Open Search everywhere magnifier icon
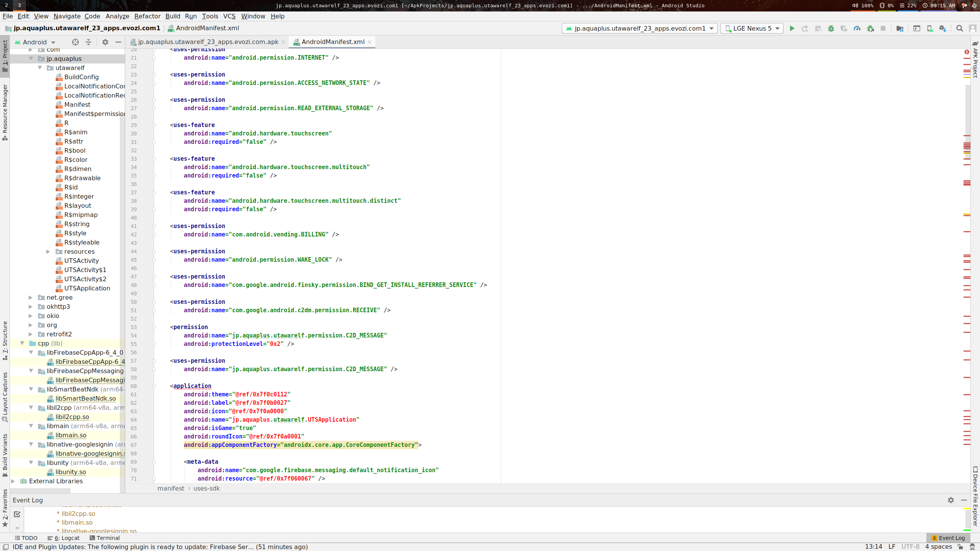The width and height of the screenshot is (980, 551). point(960,28)
